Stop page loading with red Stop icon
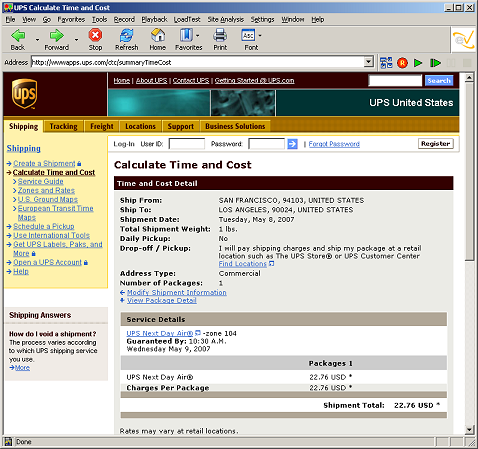This screenshot has width=478, height=449. 95,35
